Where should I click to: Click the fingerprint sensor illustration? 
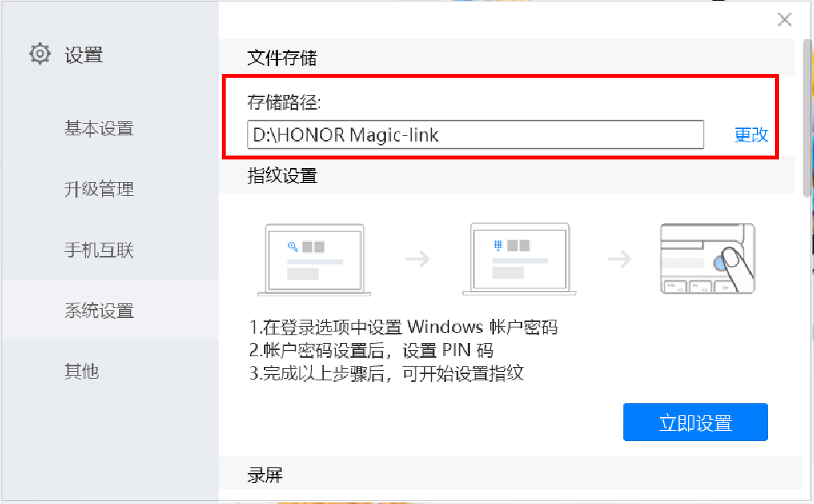[x=707, y=258]
